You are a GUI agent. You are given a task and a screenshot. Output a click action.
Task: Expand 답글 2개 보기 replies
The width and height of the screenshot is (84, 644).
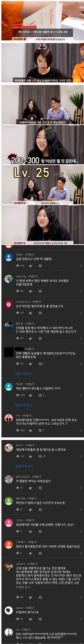click(x=23, y=373)
